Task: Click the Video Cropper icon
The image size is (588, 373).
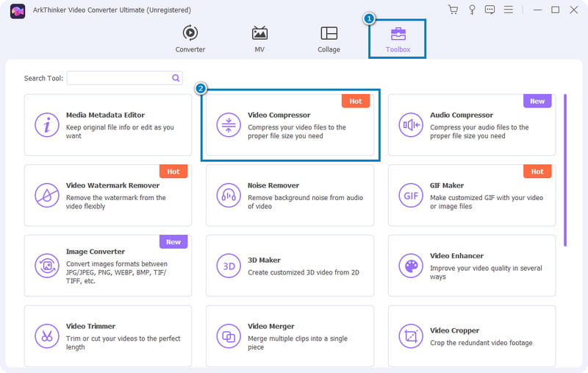Action: pos(411,336)
